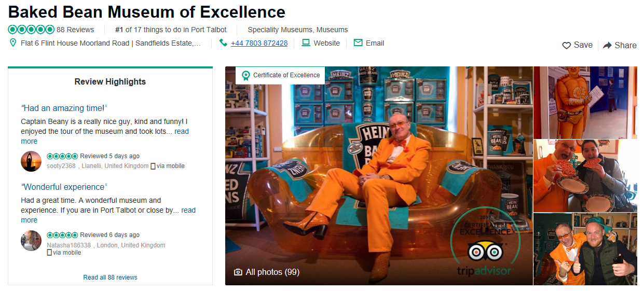Click the Certificate of Excellence badge icon
The image size is (644, 291).
pos(245,75)
